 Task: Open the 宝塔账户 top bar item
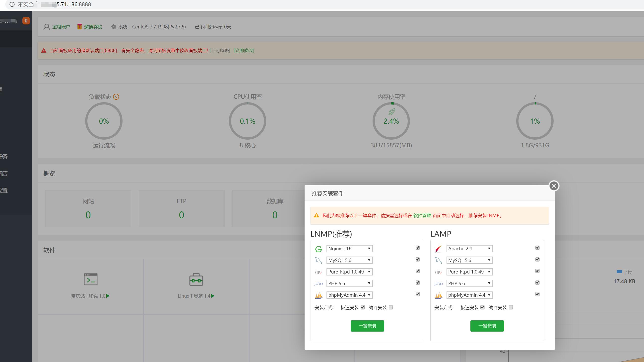pyautogui.click(x=61, y=27)
